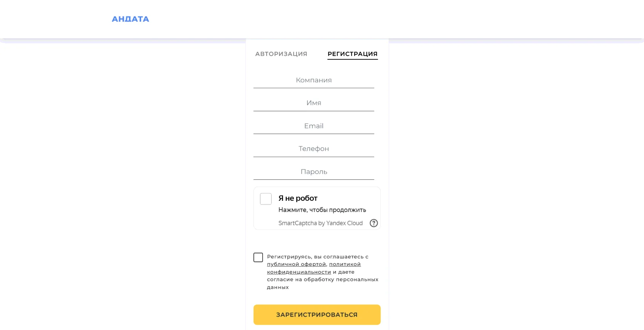Focus the Компания input field
The height and width of the screenshot is (330, 644).
click(x=314, y=80)
